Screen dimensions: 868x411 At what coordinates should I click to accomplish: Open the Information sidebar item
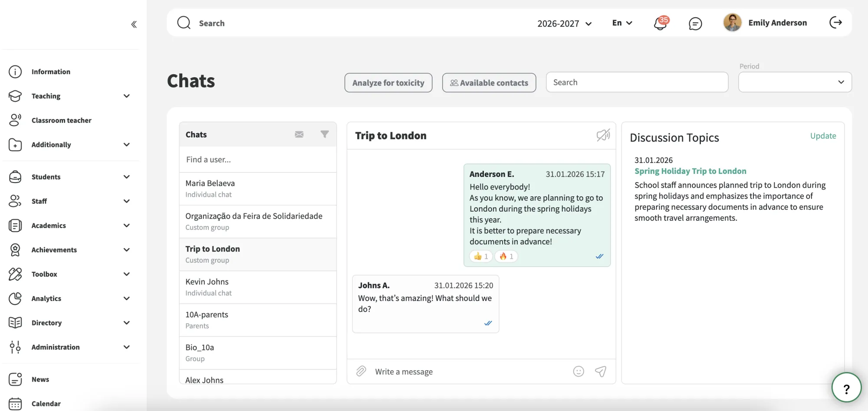coord(51,72)
